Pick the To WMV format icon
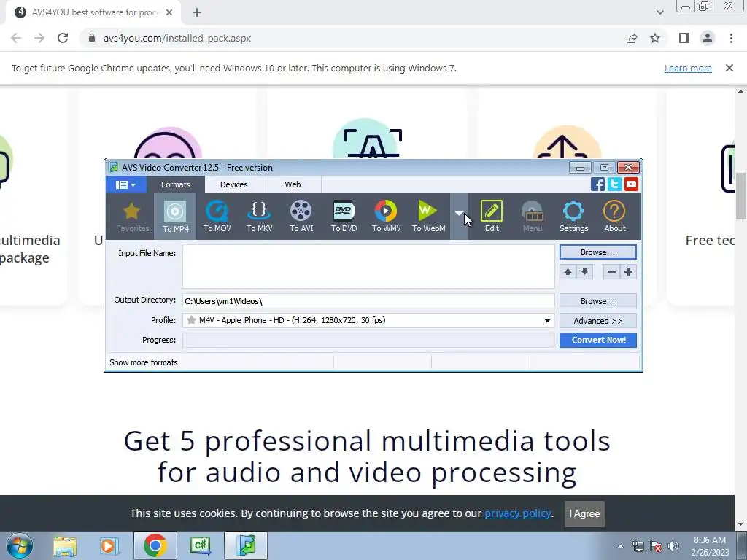 [x=386, y=217]
